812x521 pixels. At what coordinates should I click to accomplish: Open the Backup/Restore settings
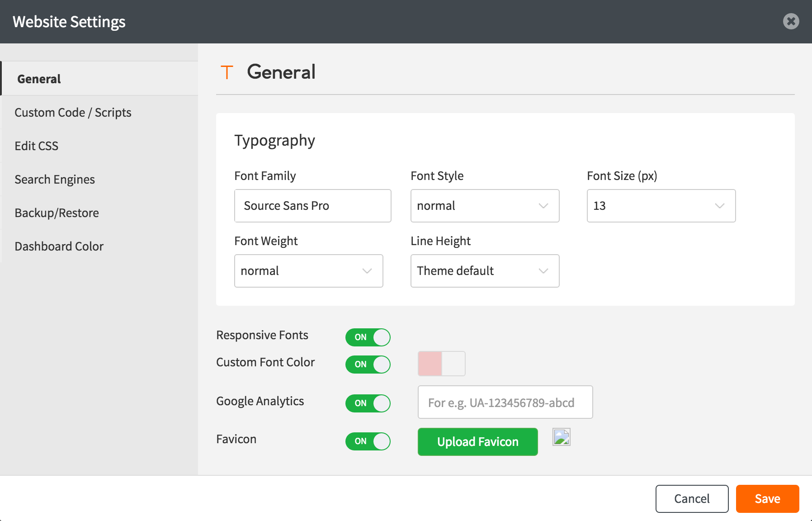57,213
